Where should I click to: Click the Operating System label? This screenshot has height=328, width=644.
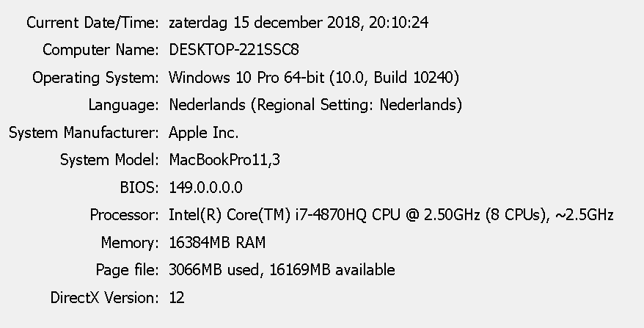(x=95, y=78)
